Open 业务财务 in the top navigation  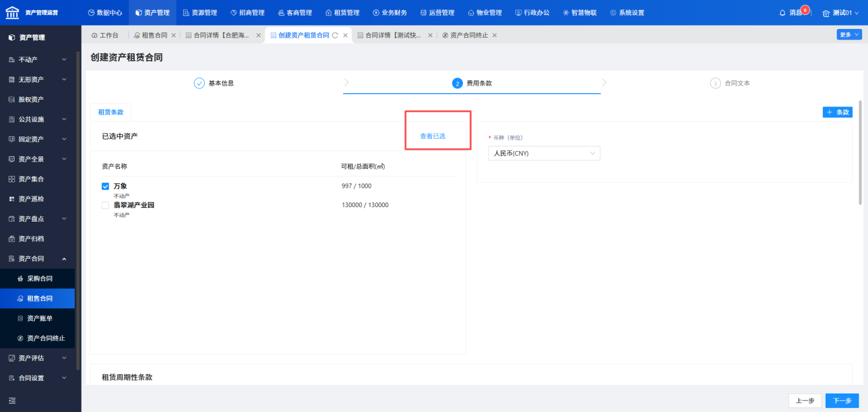coord(390,13)
